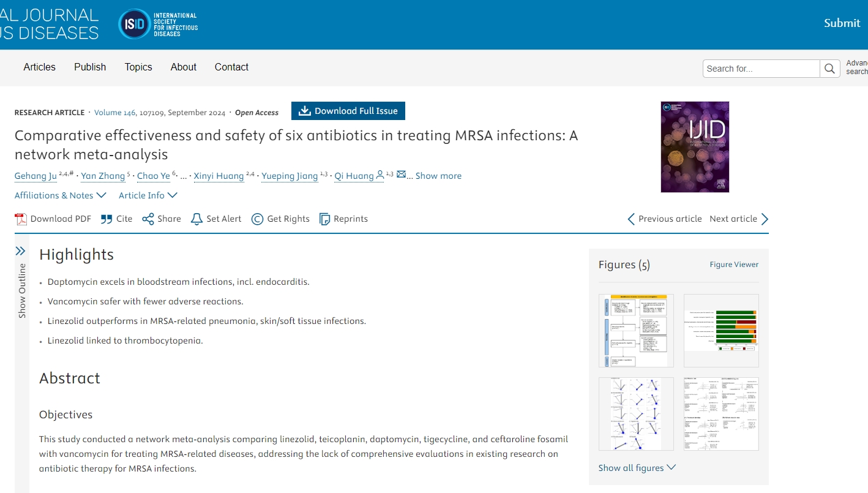Screen dimensions: 868x493
Task: Click the Set Alert text
Action: pos(224,219)
